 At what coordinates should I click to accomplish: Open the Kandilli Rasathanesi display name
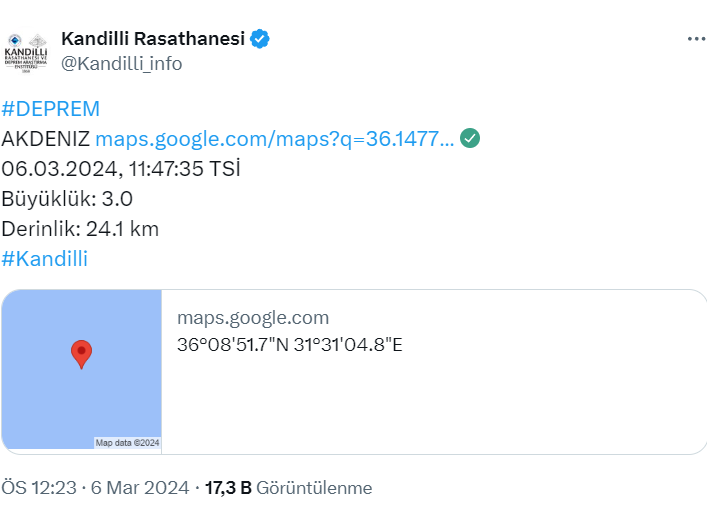(x=153, y=39)
